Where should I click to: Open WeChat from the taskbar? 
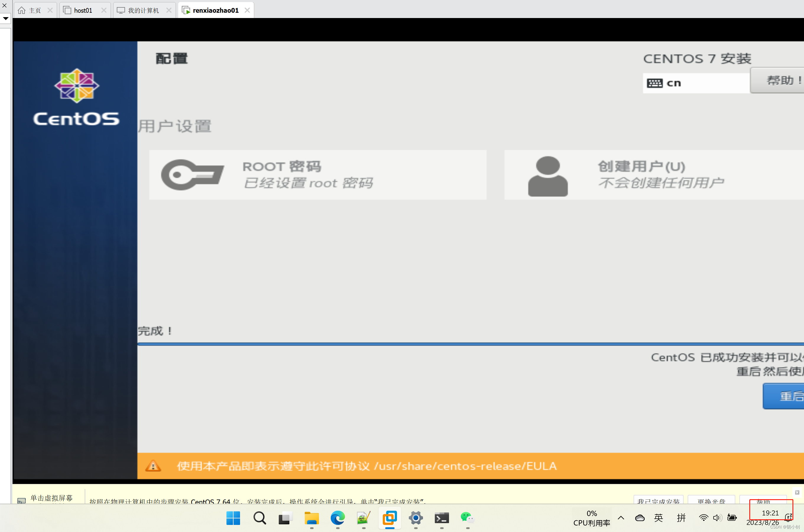click(x=467, y=518)
